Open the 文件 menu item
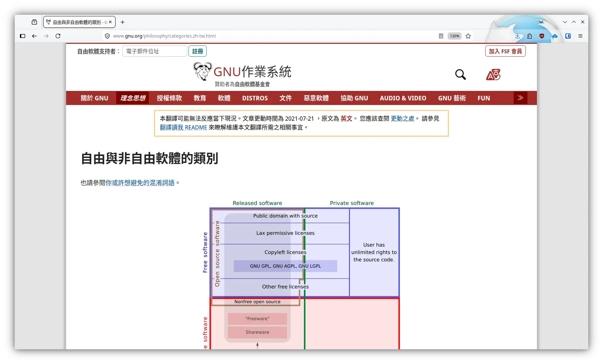 (286, 98)
